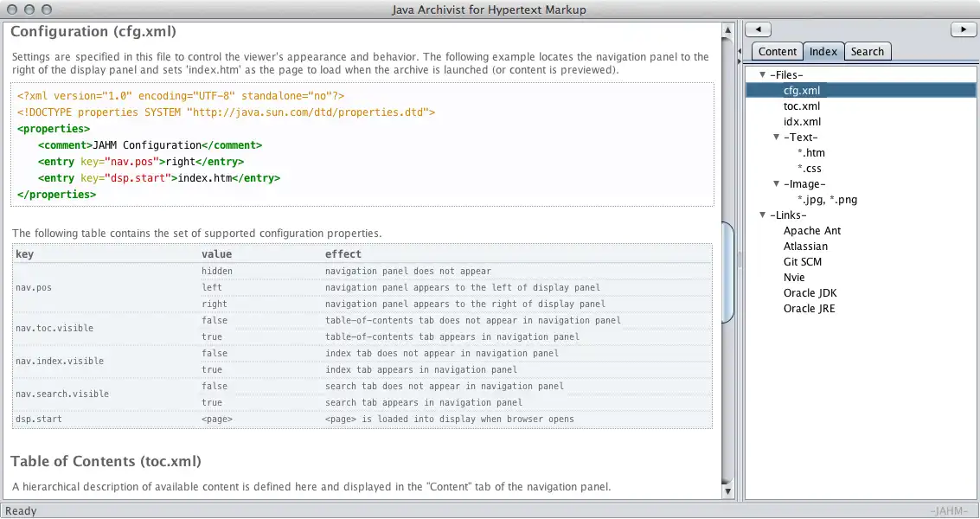Click the forward navigation arrow button
The width and height of the screenshot is (980, 519).
964,29
